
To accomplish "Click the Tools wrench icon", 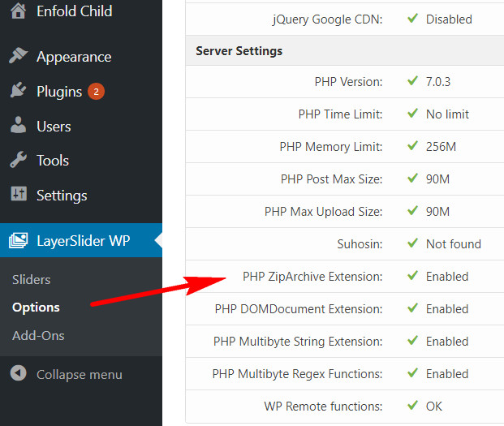I will point(18,161).
